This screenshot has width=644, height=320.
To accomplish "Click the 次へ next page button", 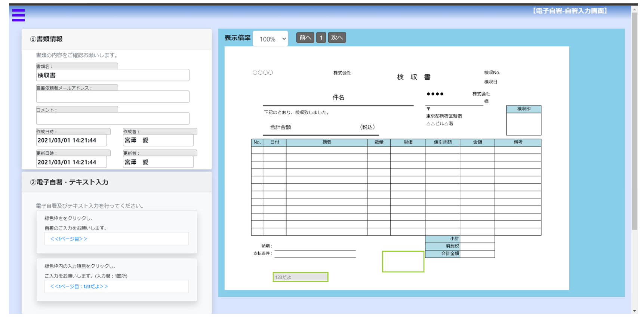I will 337,37.
